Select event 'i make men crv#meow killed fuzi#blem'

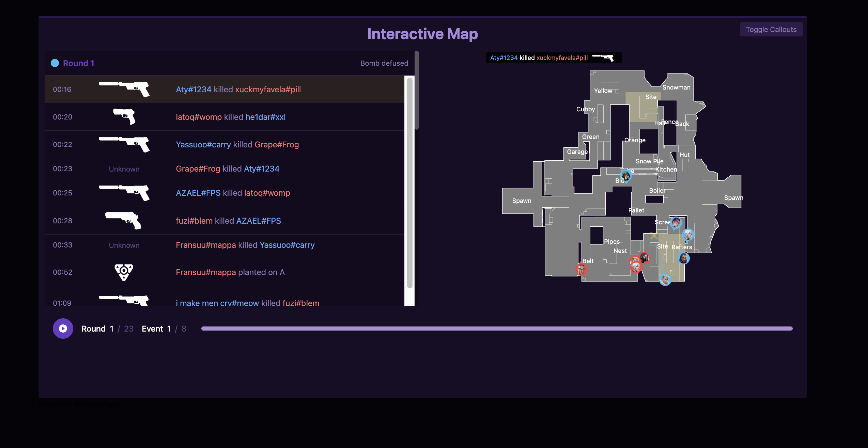coord(224,298)
